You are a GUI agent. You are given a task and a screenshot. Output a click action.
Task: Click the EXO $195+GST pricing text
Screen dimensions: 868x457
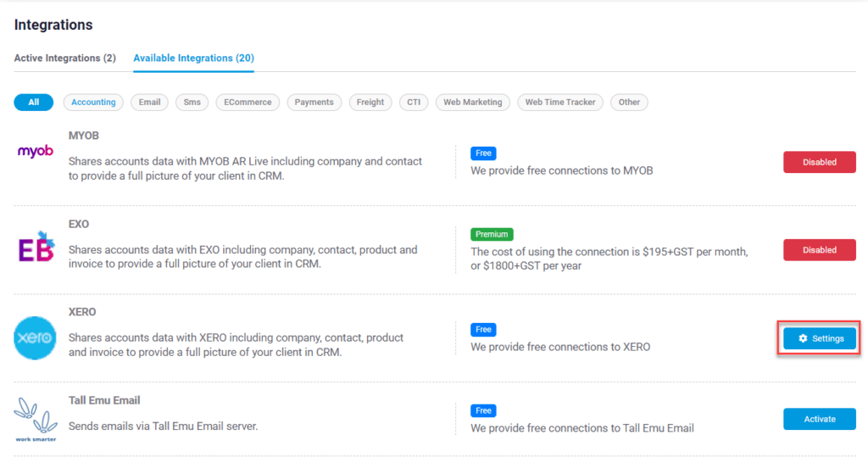[x=609, y=259]
